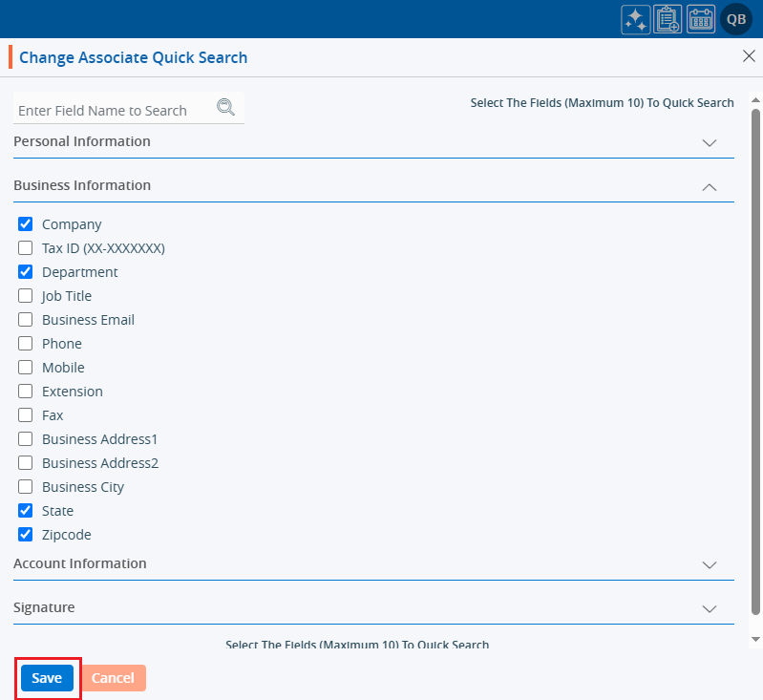Image resolution: width=763 pixels, height=700 pixels.
Task: Click the scrollbar down arrow
Action: [755, 638]
